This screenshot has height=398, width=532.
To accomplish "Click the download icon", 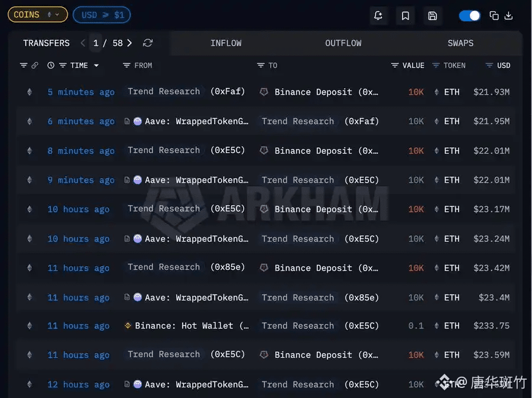I will point(508,16).
